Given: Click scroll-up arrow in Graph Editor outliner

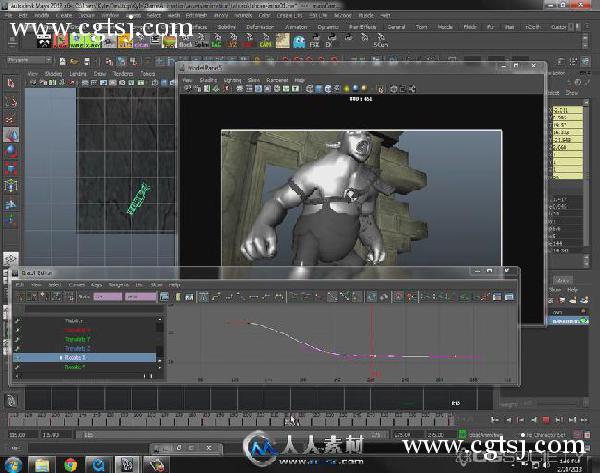Looking at the screenshot, I should point(160,320).
